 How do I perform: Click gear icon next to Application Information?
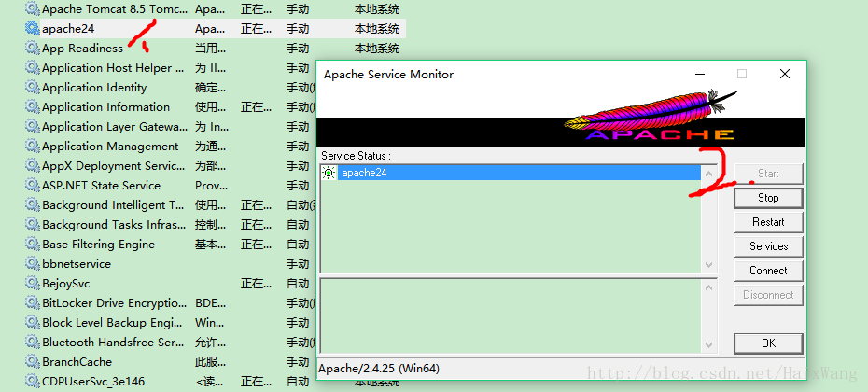click(33, 106)
